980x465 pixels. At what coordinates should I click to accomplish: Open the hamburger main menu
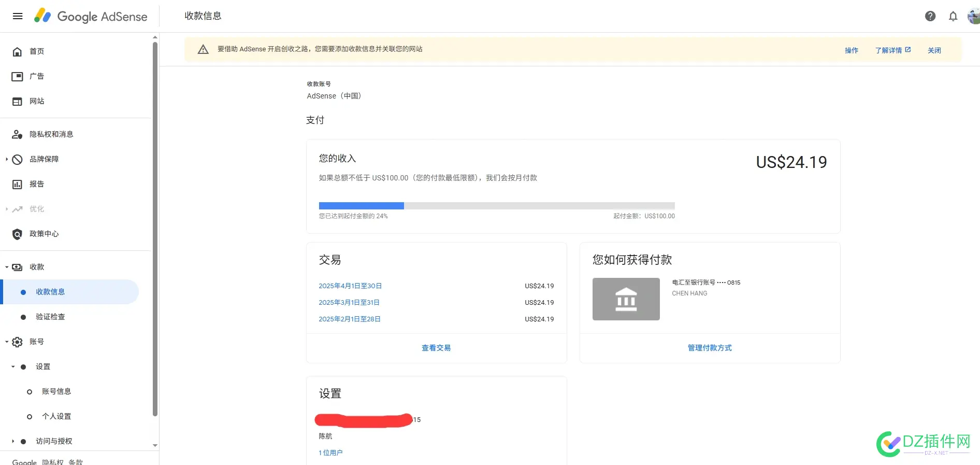(18, 16)
